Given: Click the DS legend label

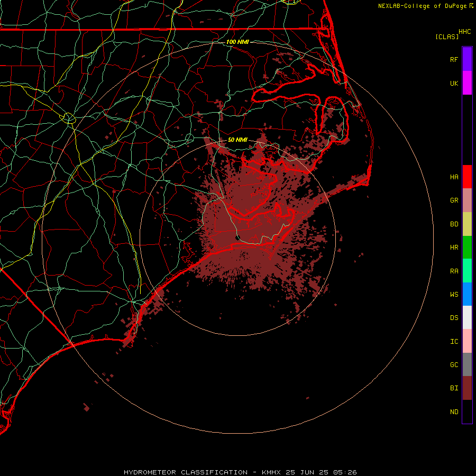Looking at the screenshot, I should pyautogui.click(x=454, y=318).
